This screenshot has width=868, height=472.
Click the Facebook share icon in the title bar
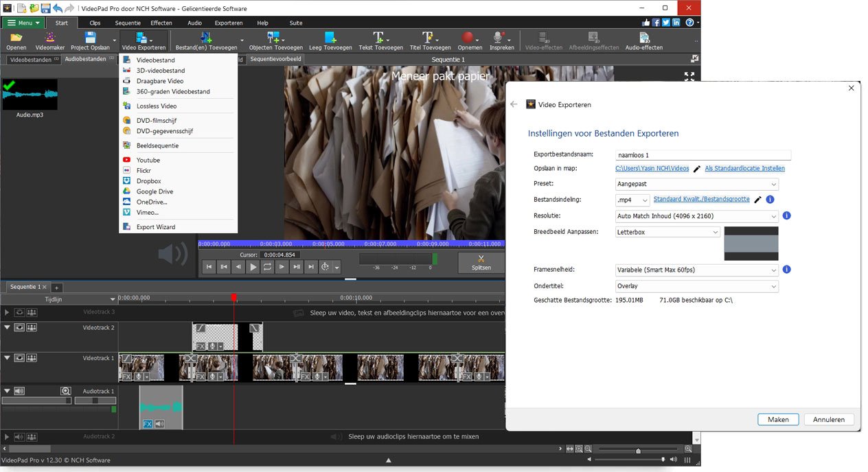click(656, 23)
